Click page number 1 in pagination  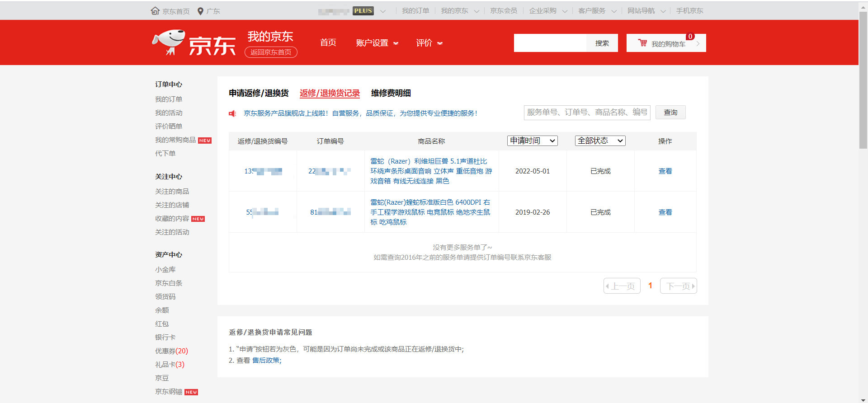coord(650,286)
